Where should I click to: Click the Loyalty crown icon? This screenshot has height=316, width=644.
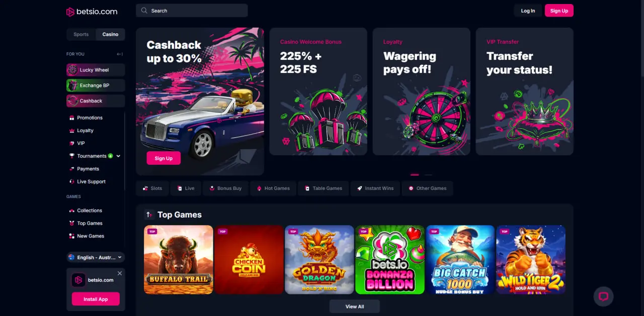coord(71,131)
